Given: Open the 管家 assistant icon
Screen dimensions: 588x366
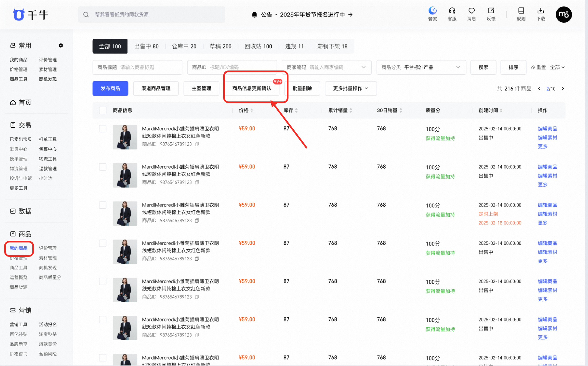Looking at the screenshot, I should coord(433,11).
